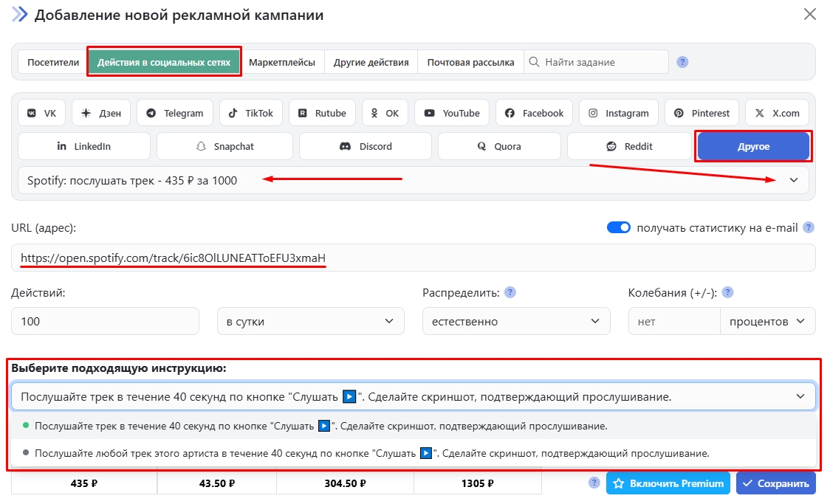Click the help icon next to Распределить
The height and width of the screenshot is (504, 830).
510,292
